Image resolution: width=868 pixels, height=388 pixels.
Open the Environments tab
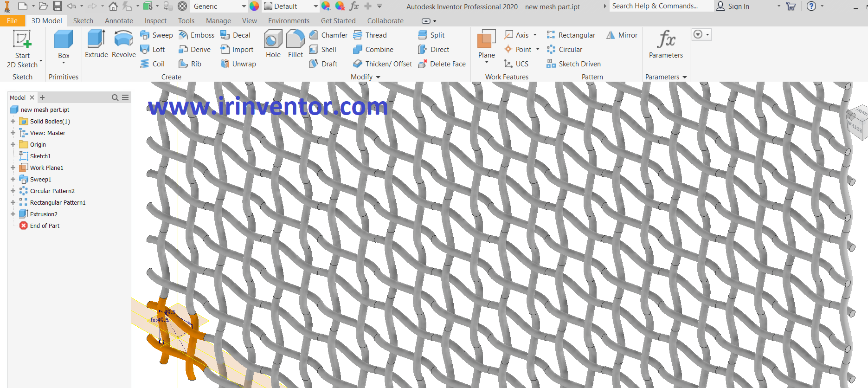click(289, 21)
